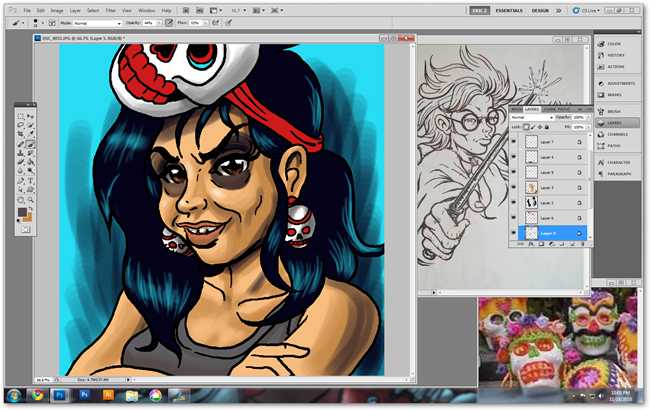The height and width of the screenshot is (410, 650).
Task: Select the Move tool
Action: [x=30, y=116]
